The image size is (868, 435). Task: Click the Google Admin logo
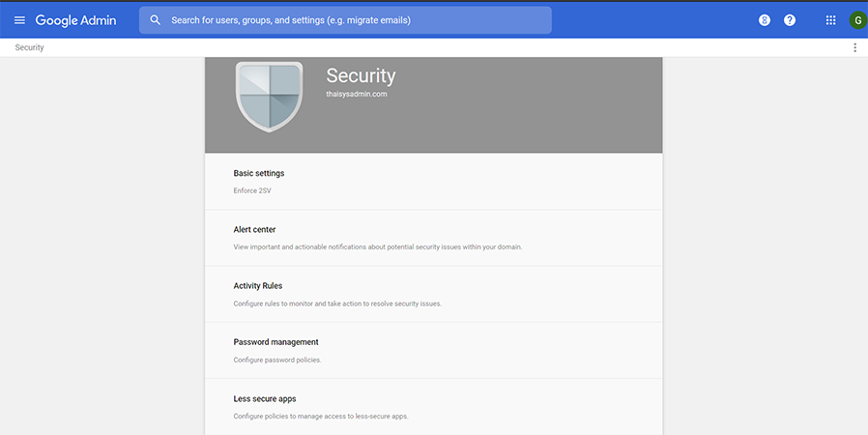75,20
